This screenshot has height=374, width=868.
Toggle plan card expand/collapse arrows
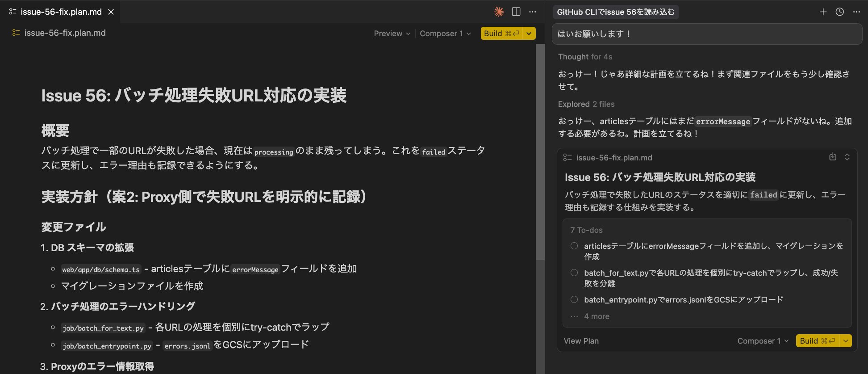847,157
